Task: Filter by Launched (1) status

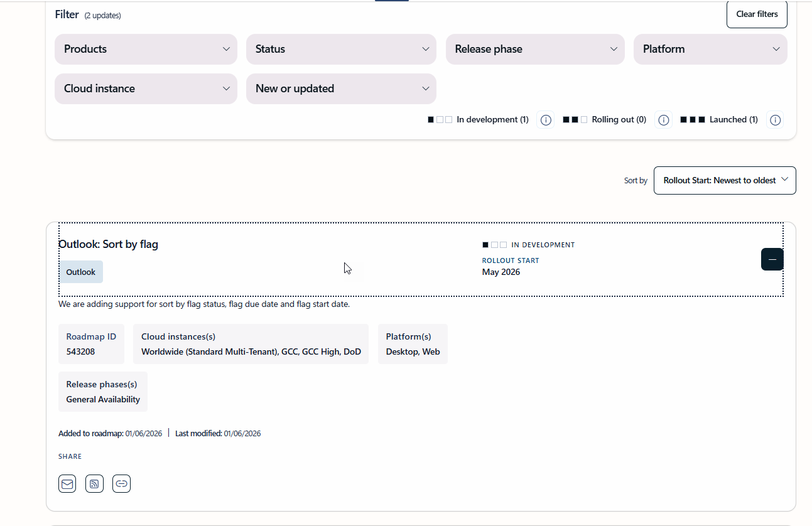Action: tap(719, 120)
